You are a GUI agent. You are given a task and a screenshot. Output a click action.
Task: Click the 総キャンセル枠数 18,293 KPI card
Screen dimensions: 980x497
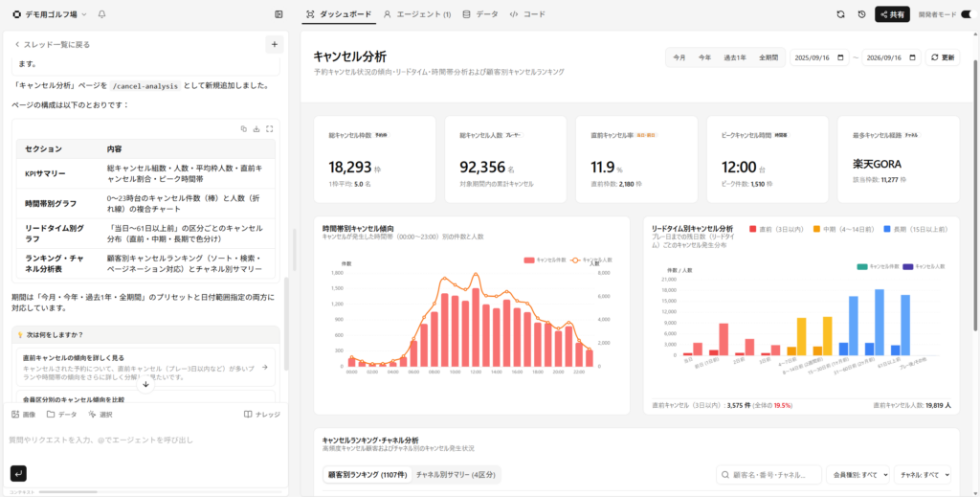pyautogui.click(x=374, y=159)
